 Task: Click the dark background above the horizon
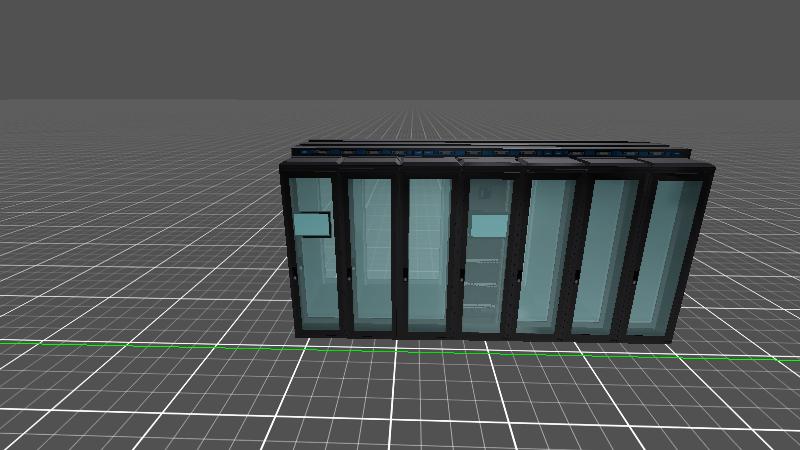point(400,50)
